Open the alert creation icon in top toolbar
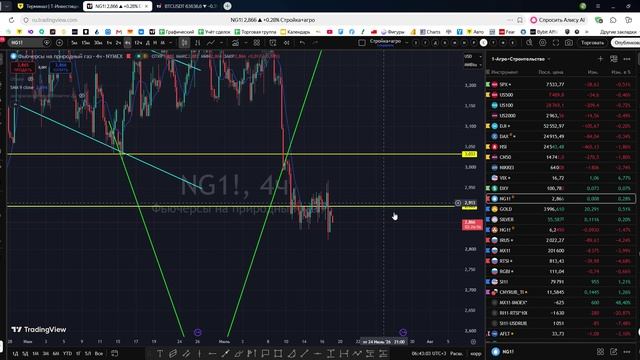 click(x=273, y=42)
